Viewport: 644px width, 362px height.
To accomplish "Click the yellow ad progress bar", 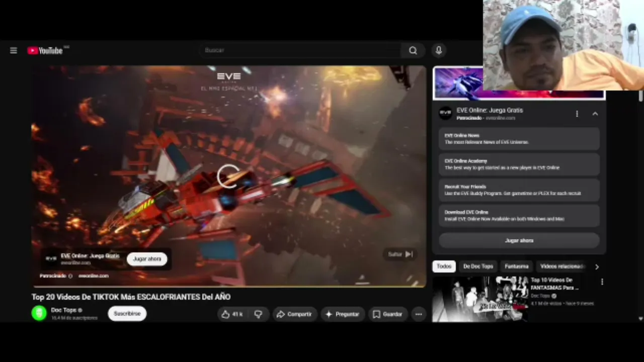I will pos(229,287).
